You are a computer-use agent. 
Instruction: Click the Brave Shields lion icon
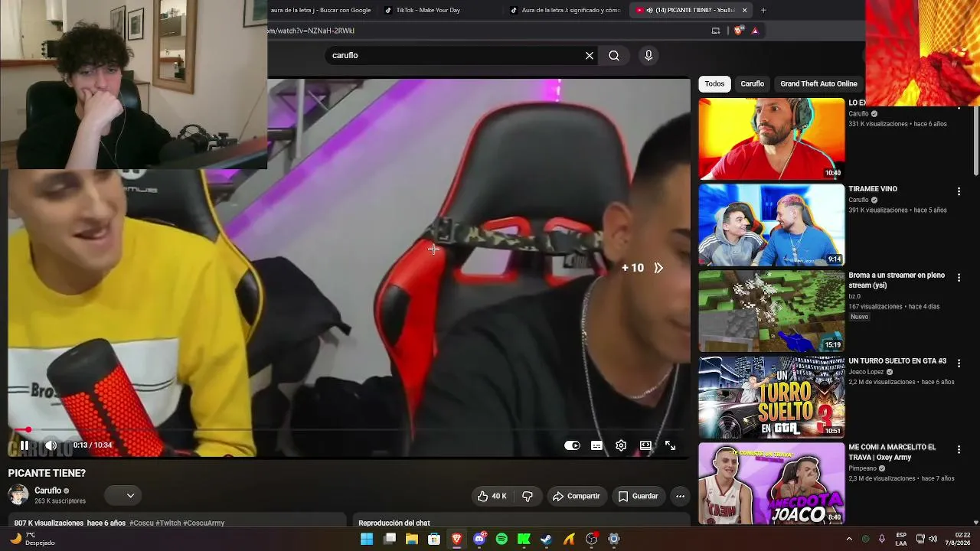[738, 31]
